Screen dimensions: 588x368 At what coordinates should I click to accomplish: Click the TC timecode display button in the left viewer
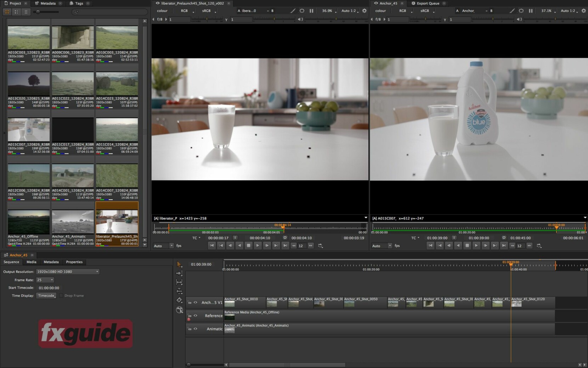click(196, 238)
